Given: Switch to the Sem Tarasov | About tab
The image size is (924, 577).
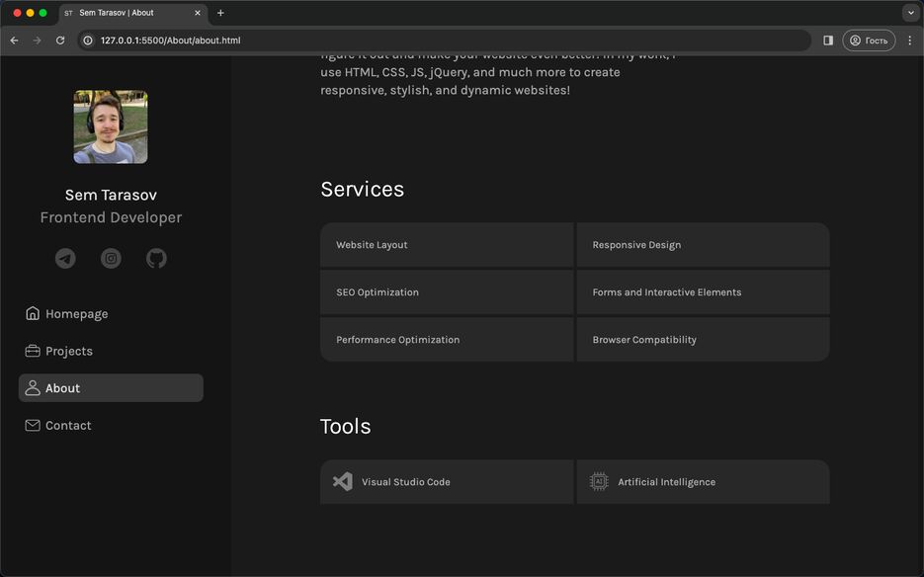Looking at the screenshot, I should pyautogui.click(x=132, y=13).
